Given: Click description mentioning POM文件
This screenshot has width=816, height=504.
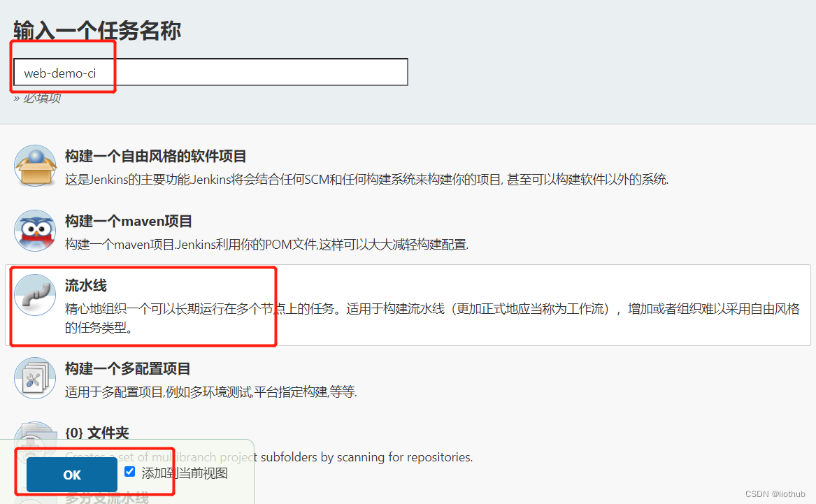Looking at the screenshot, I should [x=267, y=244].
